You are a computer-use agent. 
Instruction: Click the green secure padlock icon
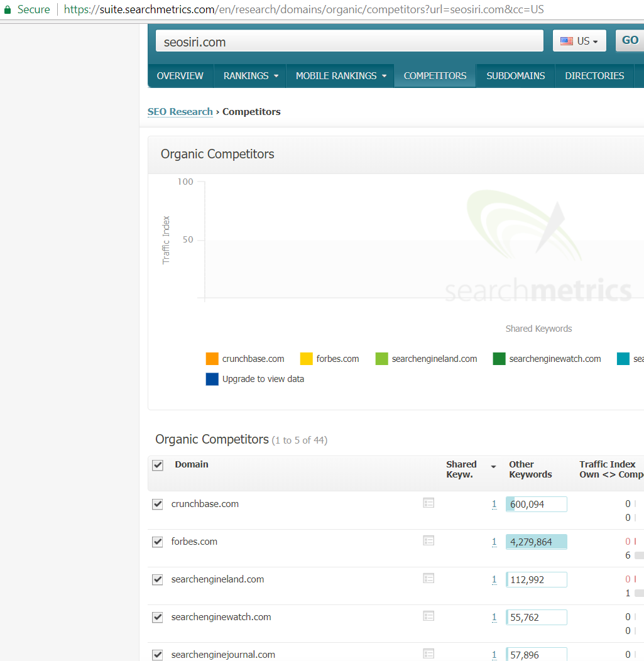coord(7,9)
